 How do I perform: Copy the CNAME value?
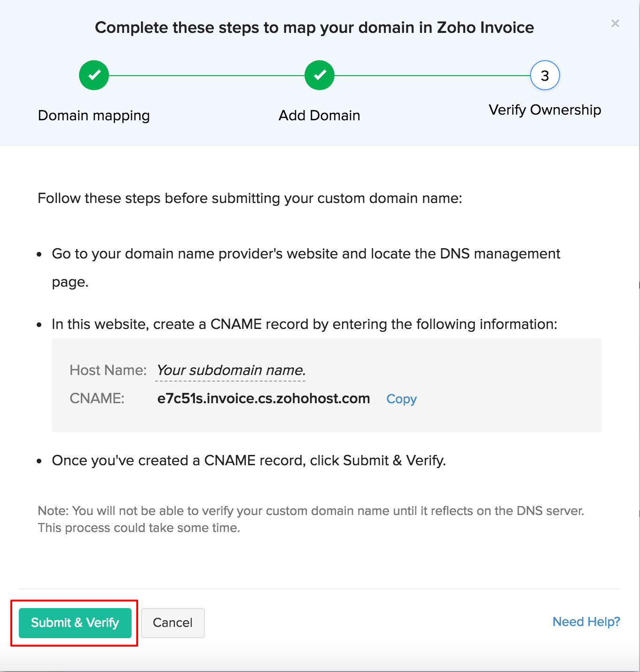[401, 399]
